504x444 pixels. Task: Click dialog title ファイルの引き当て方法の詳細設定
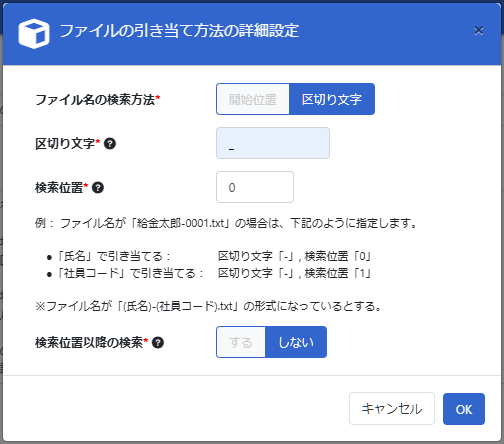(179, 31)
